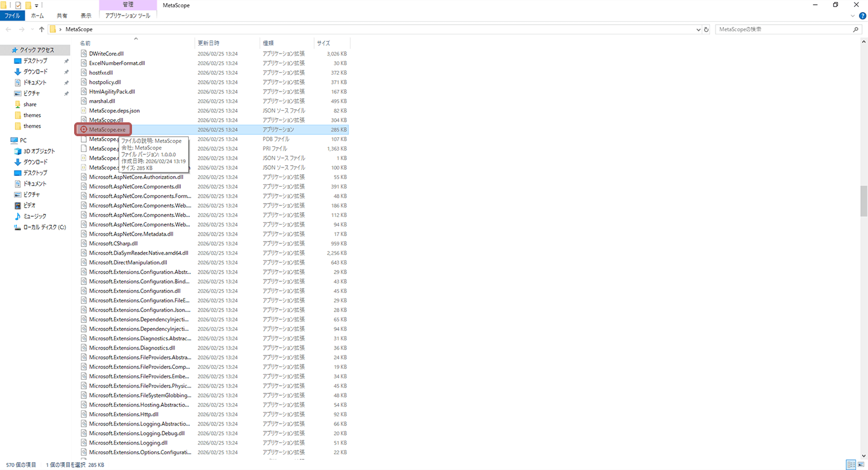Open the recent locations dropdown arrow

[31, 29]
